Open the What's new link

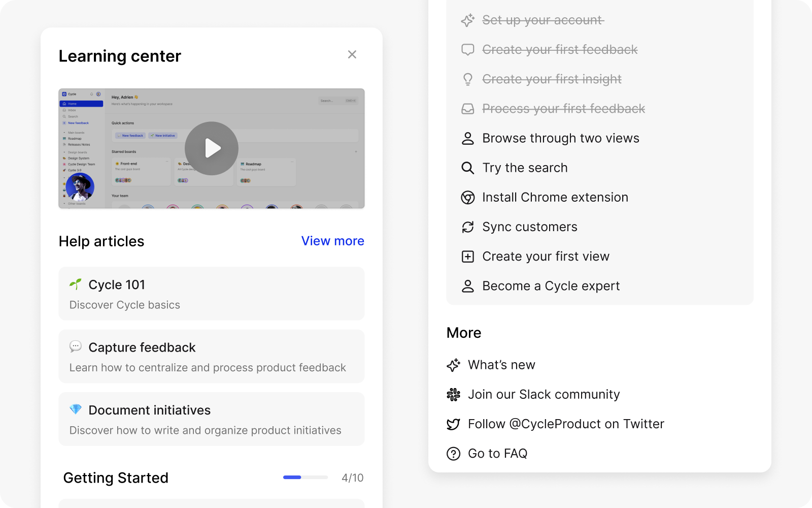tap(501, 365)
